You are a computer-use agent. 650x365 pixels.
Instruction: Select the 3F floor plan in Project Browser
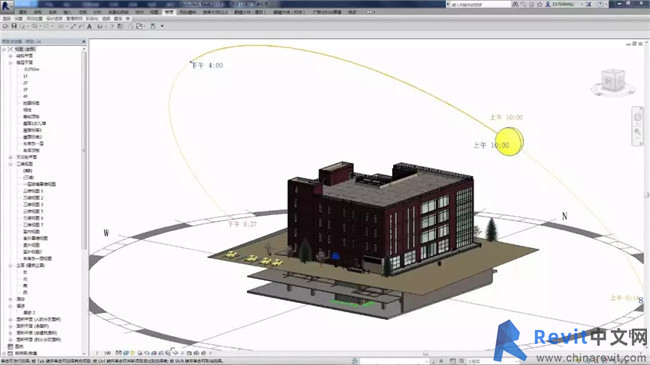coord(25,90)
